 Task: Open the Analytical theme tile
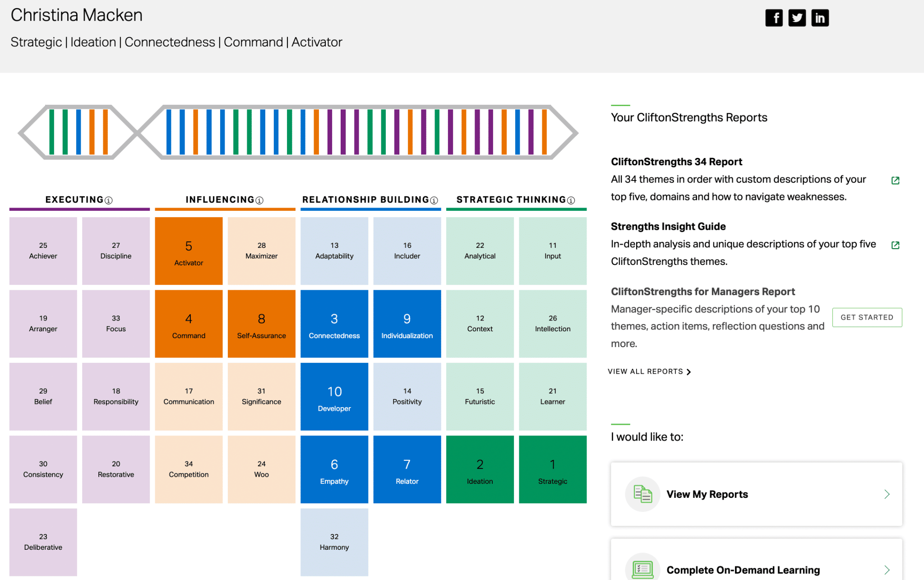click(480, 251)
